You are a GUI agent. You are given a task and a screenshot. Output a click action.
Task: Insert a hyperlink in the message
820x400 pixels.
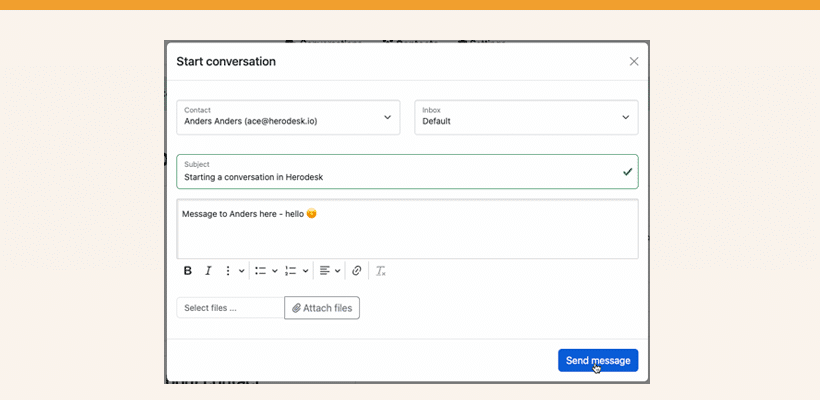(x=357, y=271)
